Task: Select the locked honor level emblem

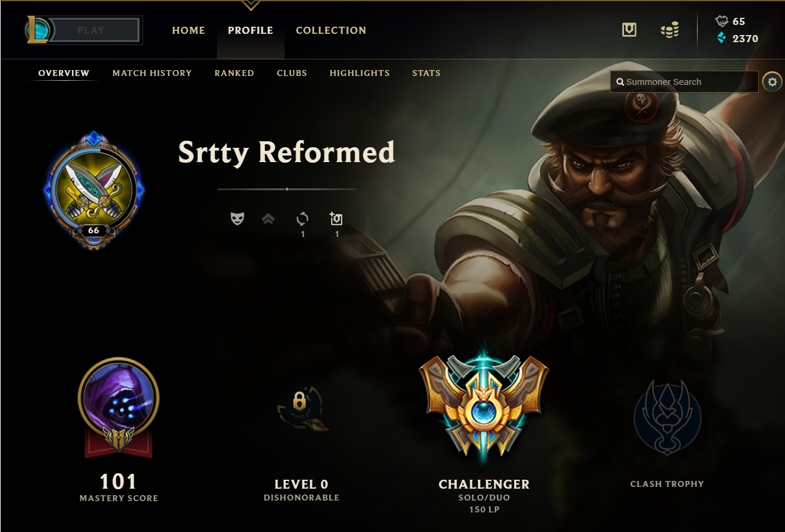Action: (x=302, y=408)
